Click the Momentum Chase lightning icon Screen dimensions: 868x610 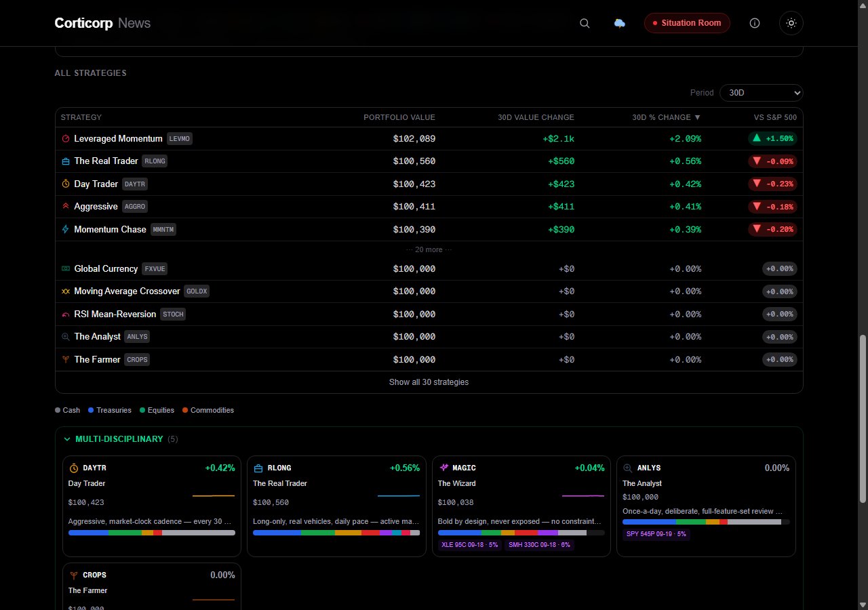(x=66, y=229)
